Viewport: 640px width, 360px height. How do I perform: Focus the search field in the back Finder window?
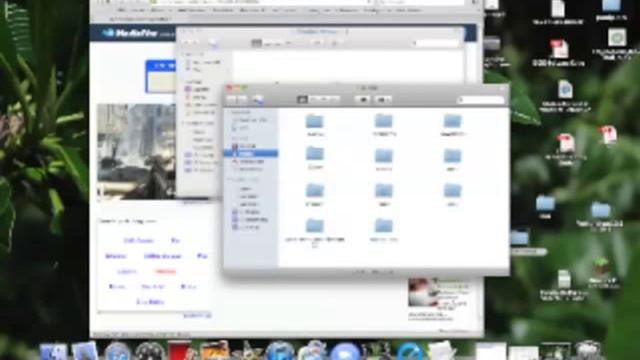(x=436, y=43)
